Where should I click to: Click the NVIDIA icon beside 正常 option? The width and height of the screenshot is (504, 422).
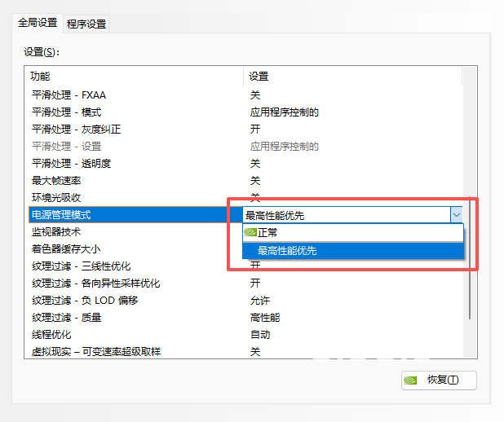(x=250, y=233)
